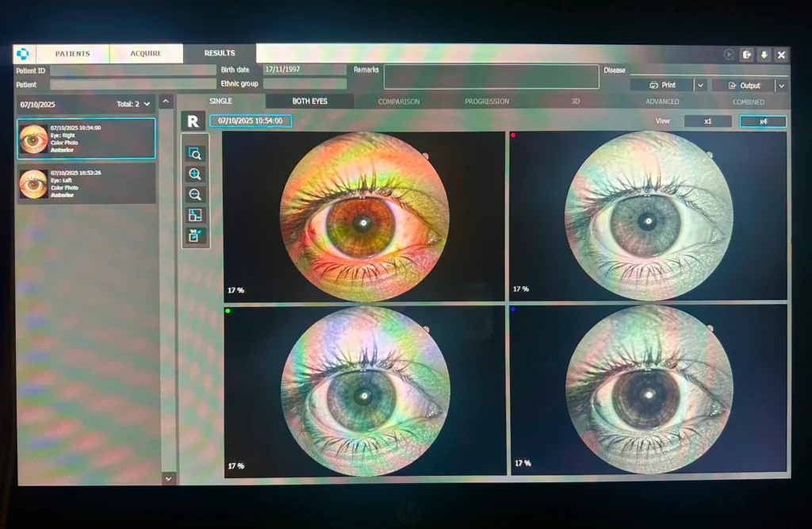Click the R right-eye indicator icon
Viewport: 812px width, 529px height.
pyautogui.click(x=193, y=121)
